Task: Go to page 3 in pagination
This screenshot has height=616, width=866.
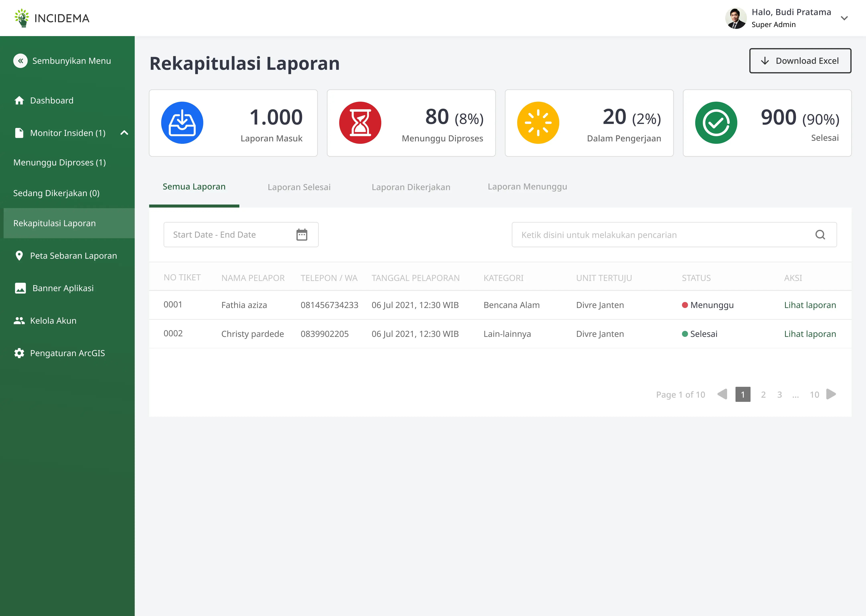Action: point(780,394)
